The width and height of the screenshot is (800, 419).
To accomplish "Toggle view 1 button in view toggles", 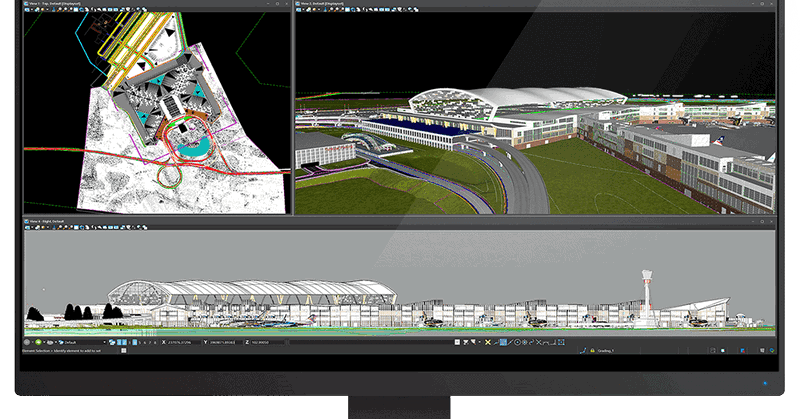I will coord(119,342).
